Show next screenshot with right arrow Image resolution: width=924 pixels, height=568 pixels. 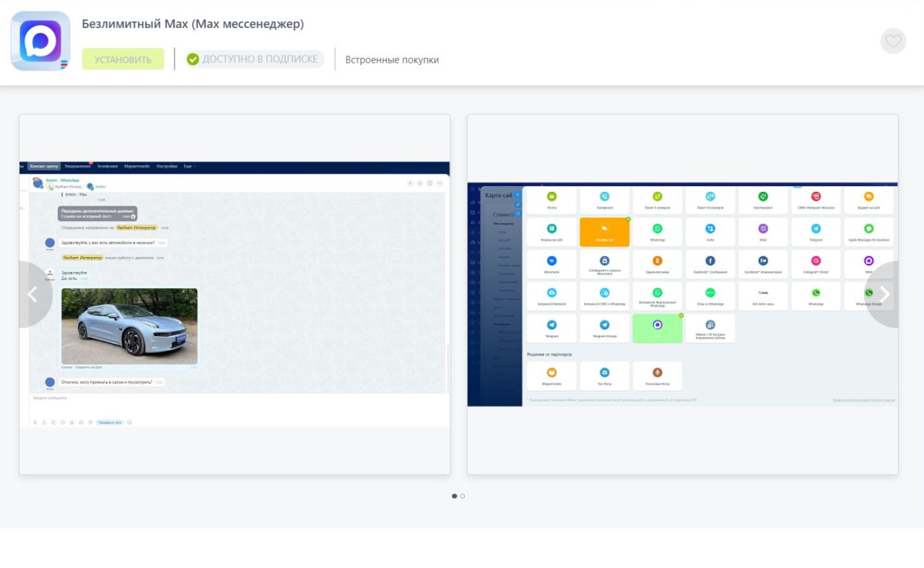(884, 294)
